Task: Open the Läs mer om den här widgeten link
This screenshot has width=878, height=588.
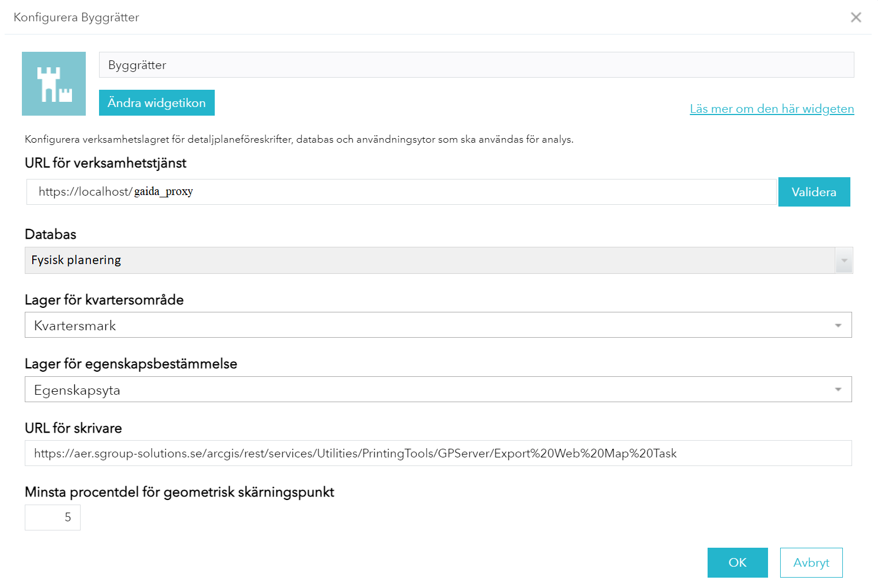Action: pos(771,109)
